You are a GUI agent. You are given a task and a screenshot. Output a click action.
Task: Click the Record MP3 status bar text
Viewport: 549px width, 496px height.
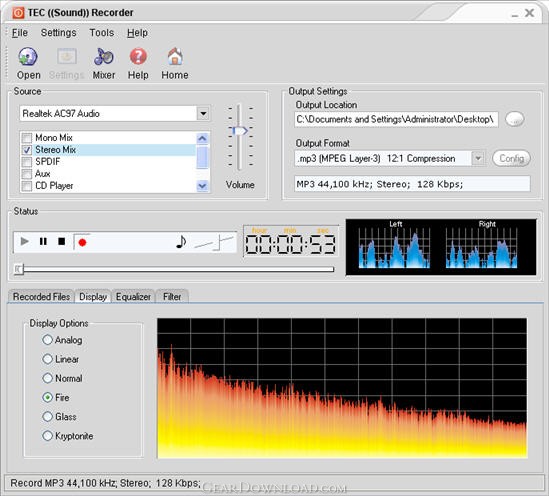[x=105, y=483]
